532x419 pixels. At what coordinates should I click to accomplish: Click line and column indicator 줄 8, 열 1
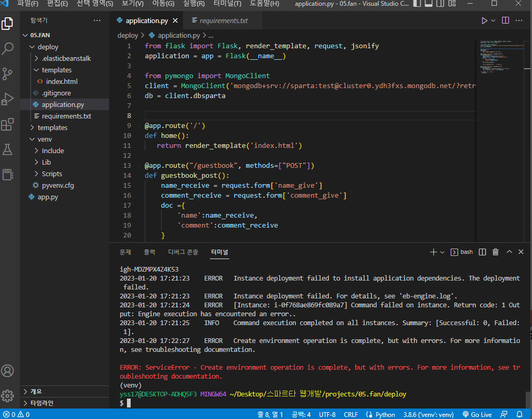pyautogui.click(x=270, y=414)
